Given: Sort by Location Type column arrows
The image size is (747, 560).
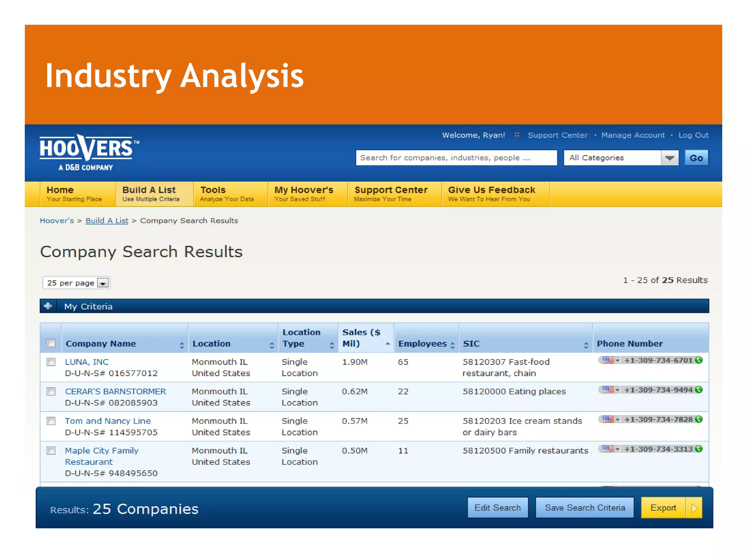Looking at the screenshot, I should click(x=332, y=345).
